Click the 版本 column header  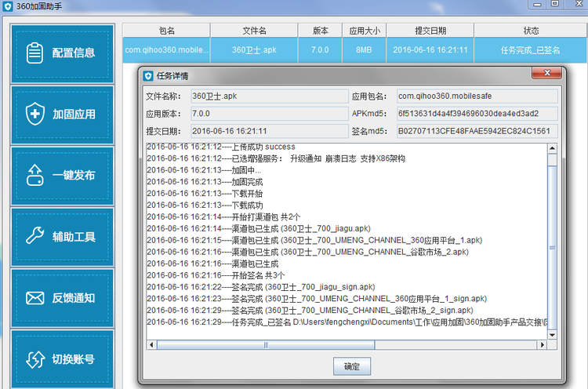pos(320,31)
